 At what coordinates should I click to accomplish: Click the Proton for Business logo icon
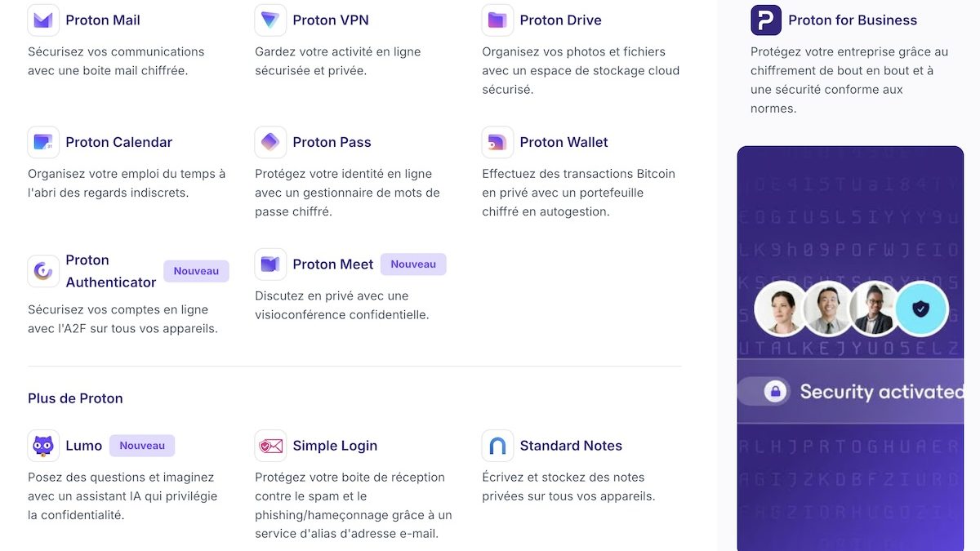pyautogui.click(x=766, y=20)
